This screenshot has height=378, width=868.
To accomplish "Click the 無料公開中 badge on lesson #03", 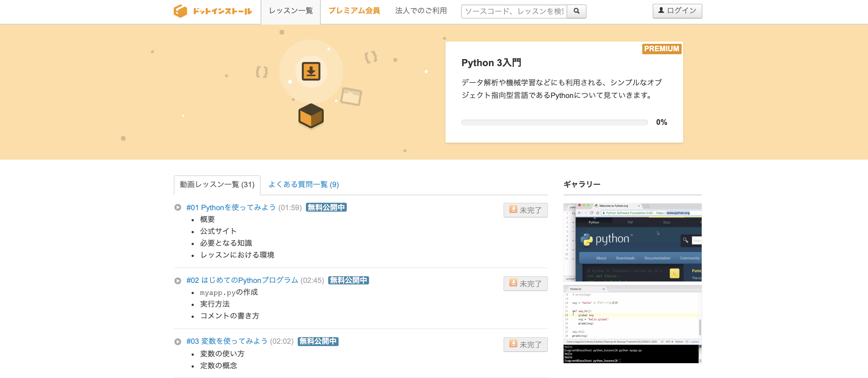I will pos(318,341).
